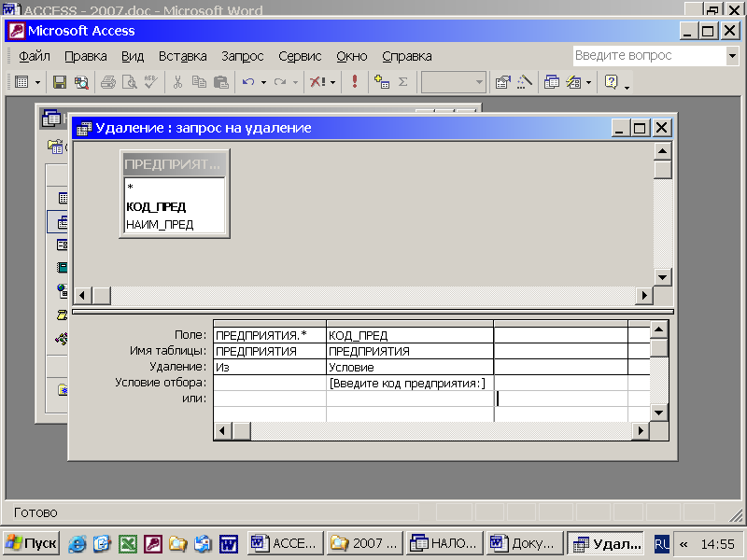This screenshot has height=560, width=747.
Task: Click the View (table) toolbar icon
Action: click(21, 82)
